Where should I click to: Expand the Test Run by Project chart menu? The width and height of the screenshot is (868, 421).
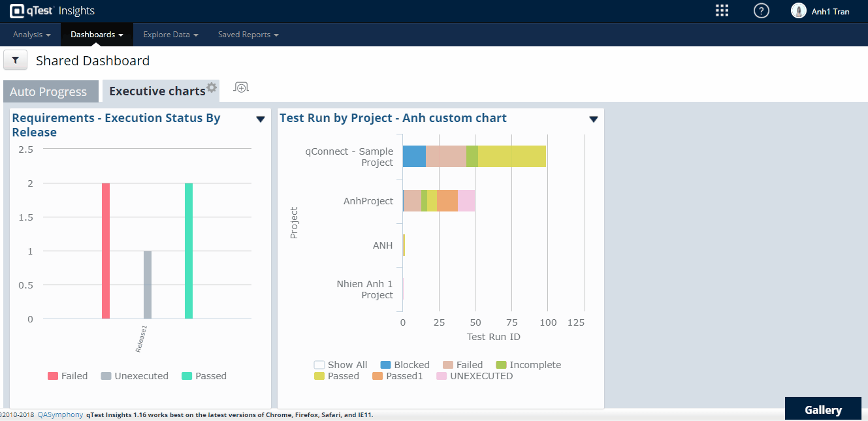click(x=594, y=119)
